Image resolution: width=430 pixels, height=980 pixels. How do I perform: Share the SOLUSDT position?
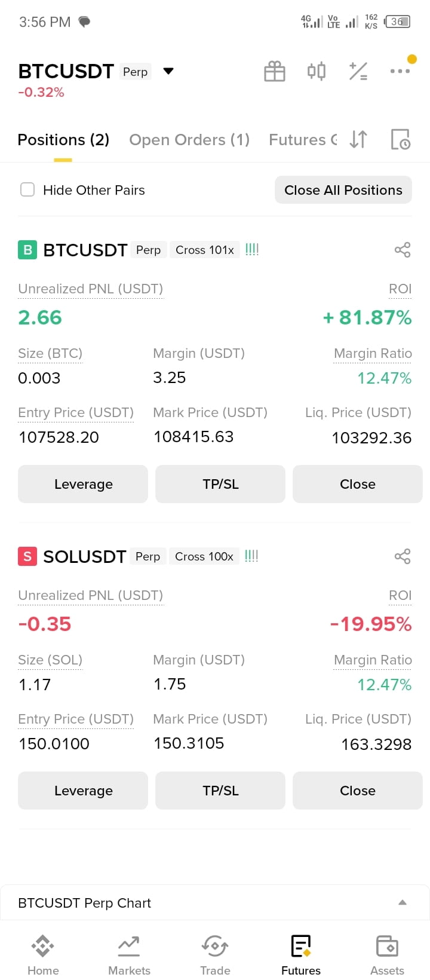click(x=403, y=556)
